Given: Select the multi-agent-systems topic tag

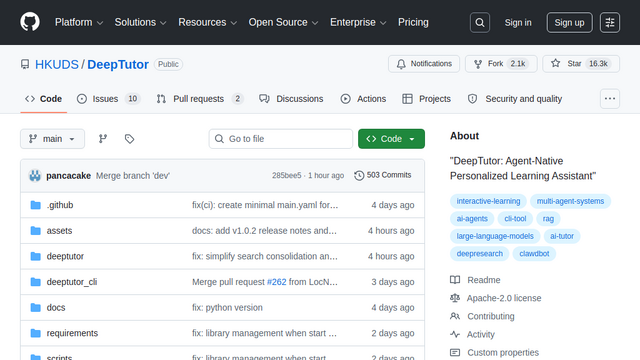Looking at the screenshot, I should point(570,201).
